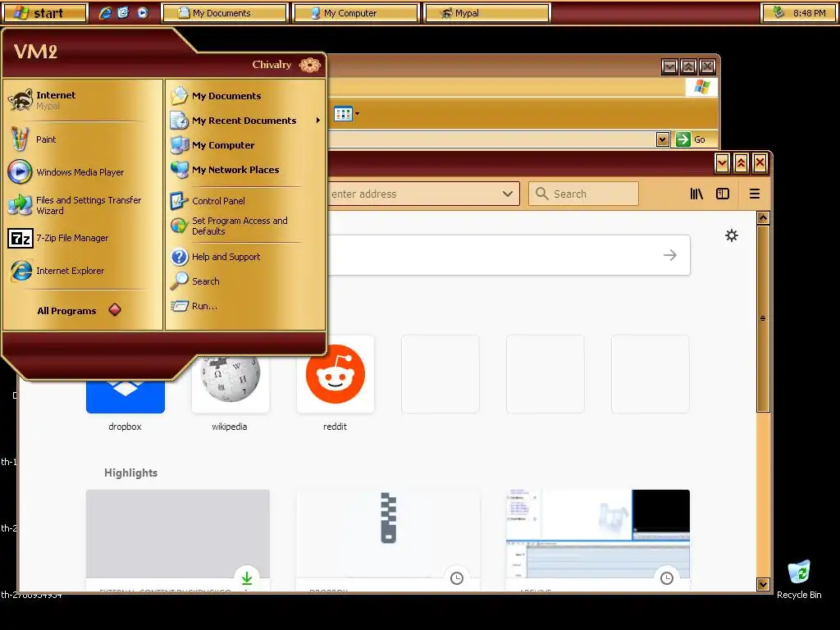
Task: Open Control Panel
Action: pos(208,201)
